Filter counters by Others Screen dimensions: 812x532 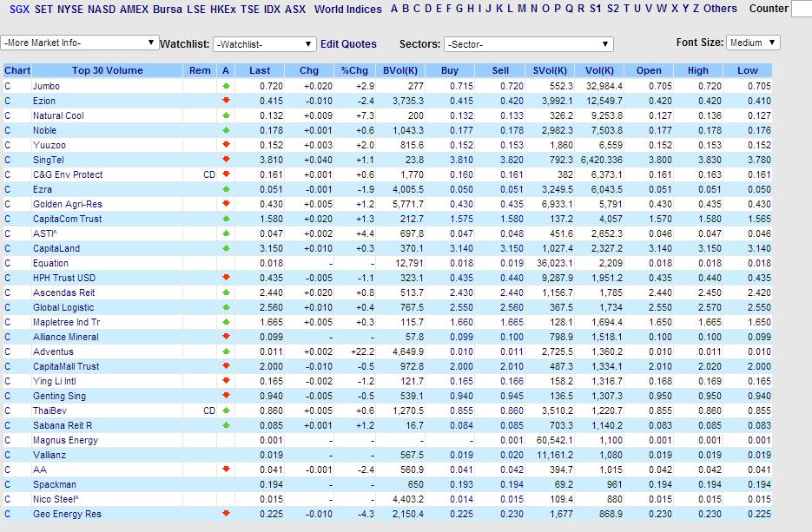pyautogui.click(x=720, y=9)
